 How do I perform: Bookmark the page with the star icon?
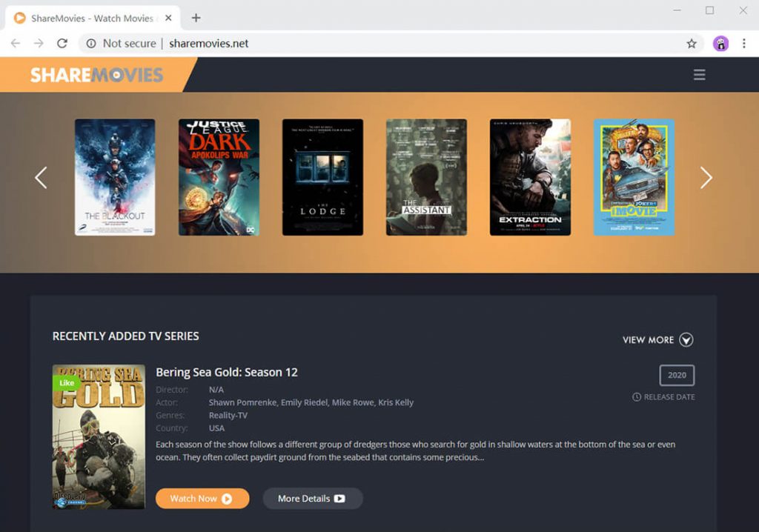[692, 44]
